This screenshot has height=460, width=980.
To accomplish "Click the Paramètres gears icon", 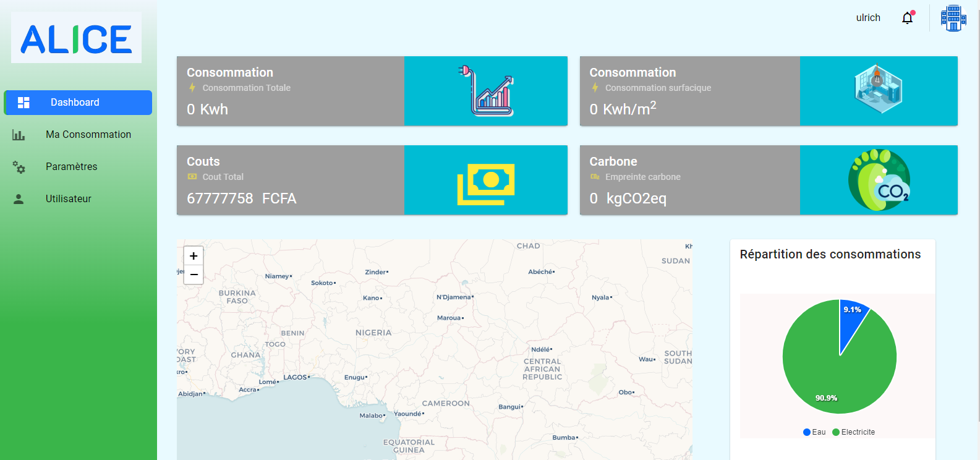I will (19, 167).
